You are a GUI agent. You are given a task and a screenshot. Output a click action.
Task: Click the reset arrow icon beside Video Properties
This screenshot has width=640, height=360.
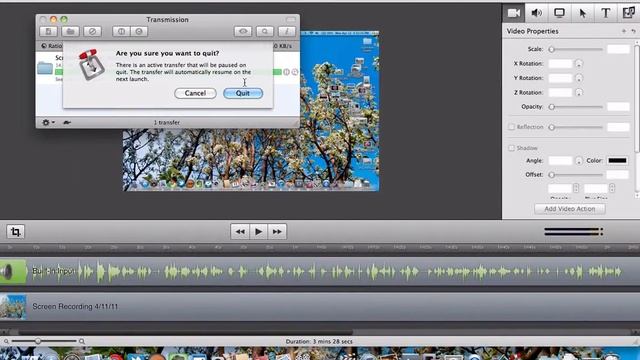(633, 31)
